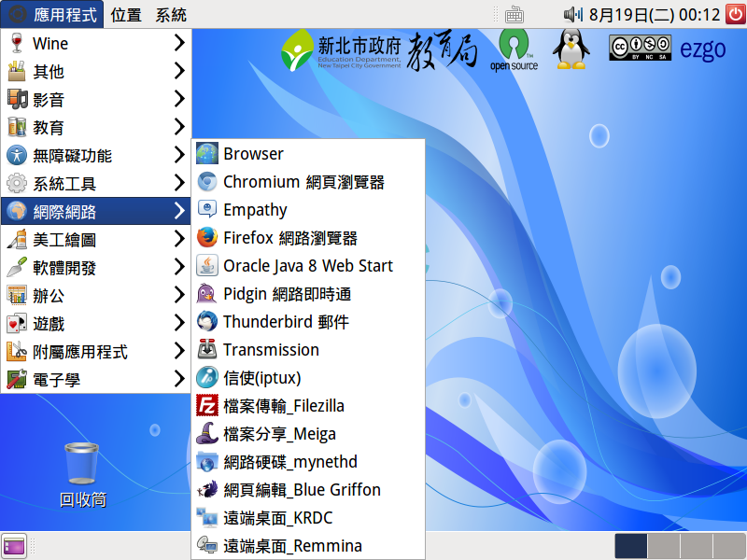
Task: Launch 遠端桌面_Remmina entry
Action: point(292,546)
